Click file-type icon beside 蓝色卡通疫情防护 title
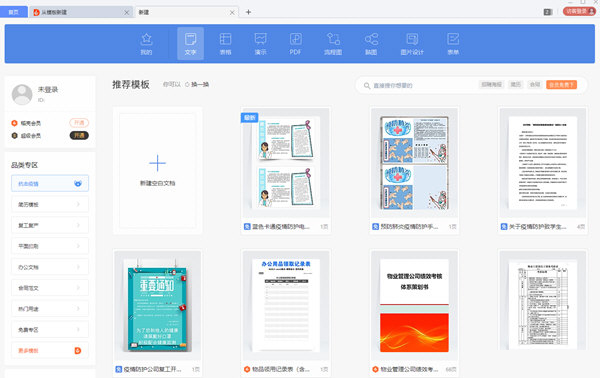 pos(247,227)
